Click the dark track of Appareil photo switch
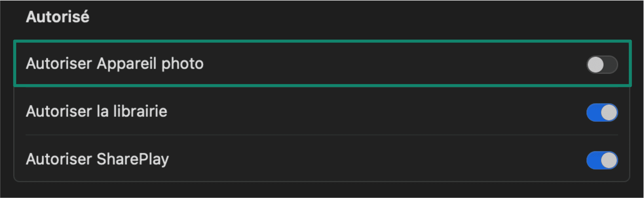The width and height of the screenshot is (644, 198). click(611, 65)
